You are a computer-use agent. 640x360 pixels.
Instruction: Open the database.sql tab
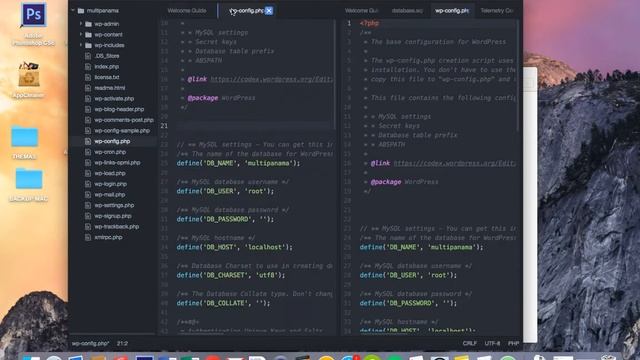[407, 11]
